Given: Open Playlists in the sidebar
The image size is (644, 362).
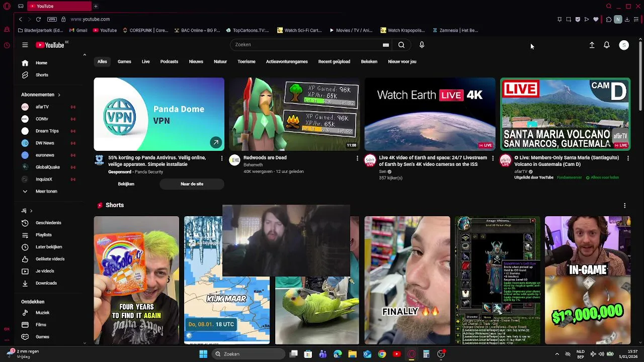Looking at the screenshot, I should [43, 235].
